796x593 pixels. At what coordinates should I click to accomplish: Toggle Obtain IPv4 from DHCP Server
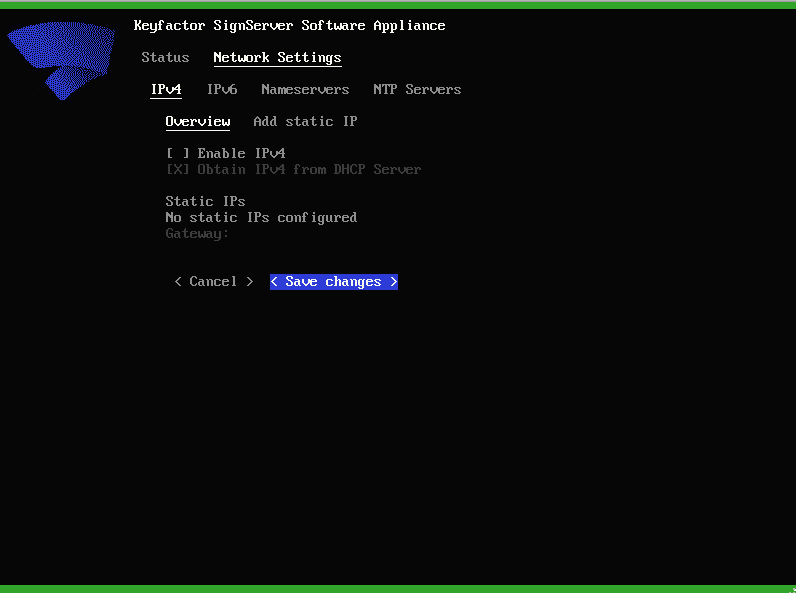click(x=178, y=170)
